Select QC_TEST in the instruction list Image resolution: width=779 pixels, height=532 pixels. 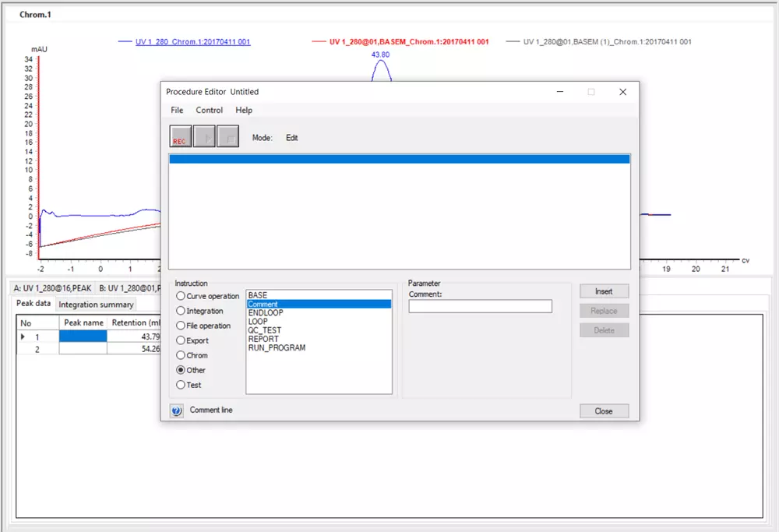coord(264,330)
